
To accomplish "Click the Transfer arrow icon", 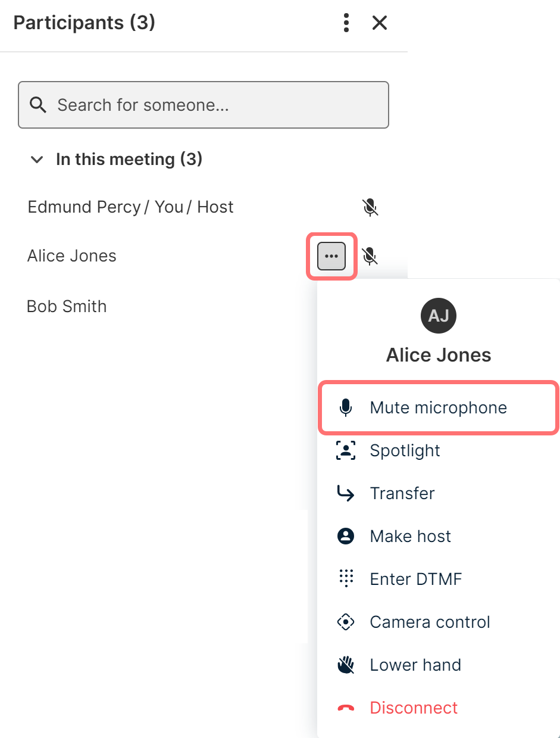I will [x=346, y=494].
